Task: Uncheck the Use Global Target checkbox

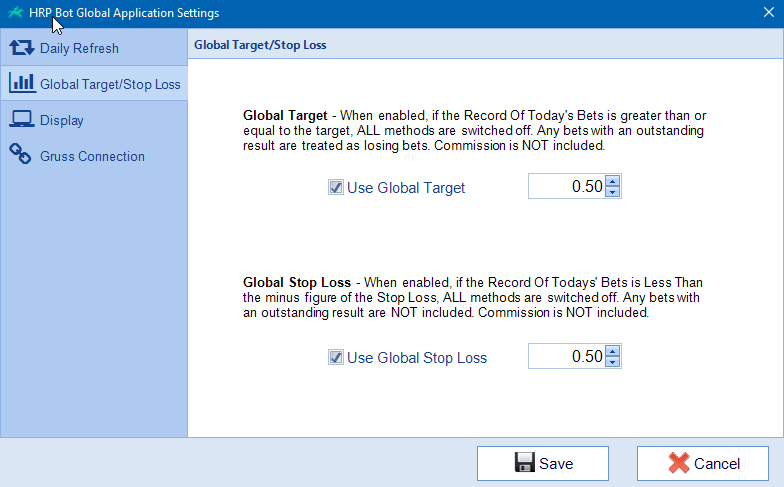Action: 336,188
